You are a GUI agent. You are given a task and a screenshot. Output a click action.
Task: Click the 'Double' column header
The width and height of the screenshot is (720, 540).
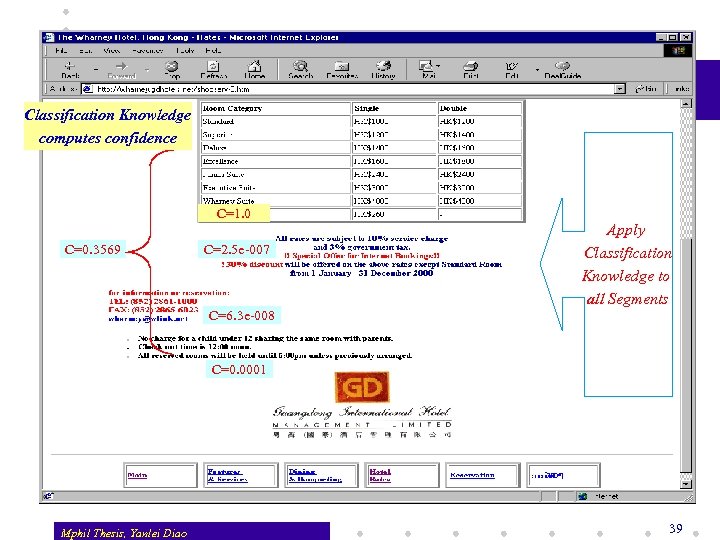click(480, 108)
